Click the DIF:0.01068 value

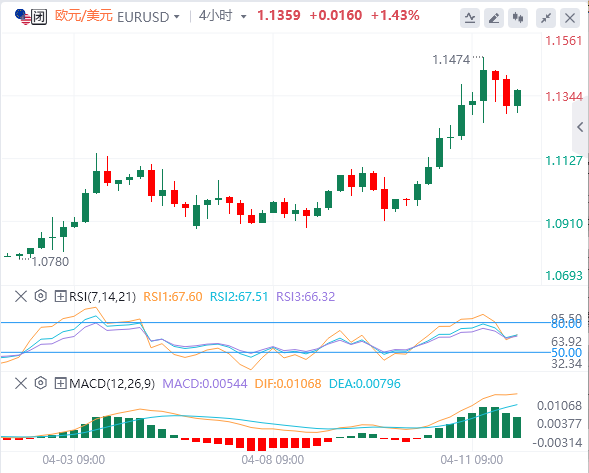click(x=288, y=384)
